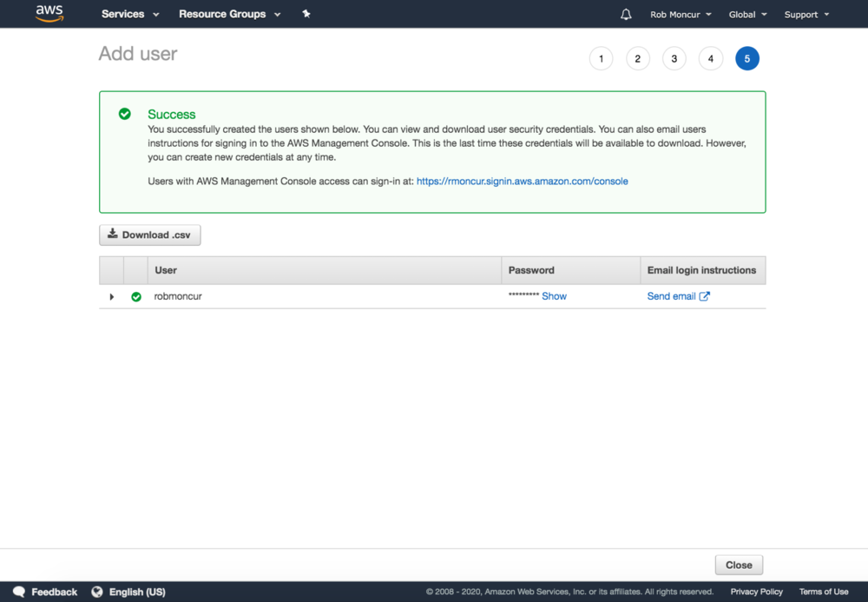Open the Resource Groups dropdown
The width and height of the screenshot is (868, 602).
[229, 15]
